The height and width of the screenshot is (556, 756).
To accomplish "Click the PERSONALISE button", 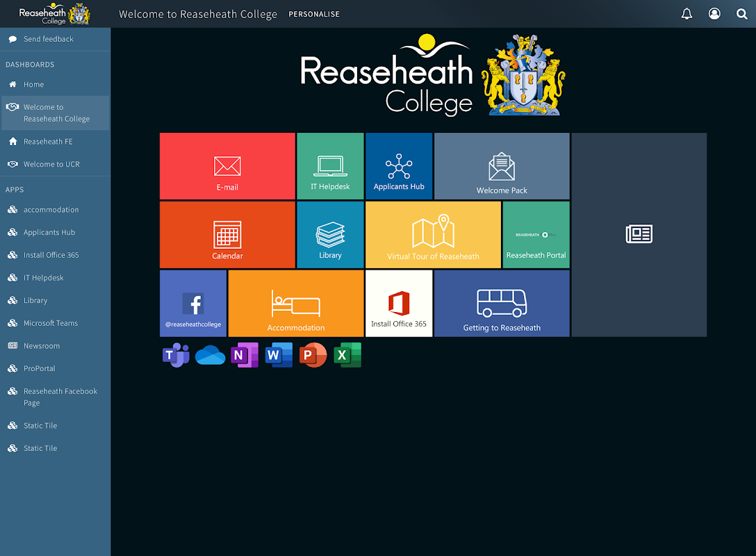I will coord(314,15).
